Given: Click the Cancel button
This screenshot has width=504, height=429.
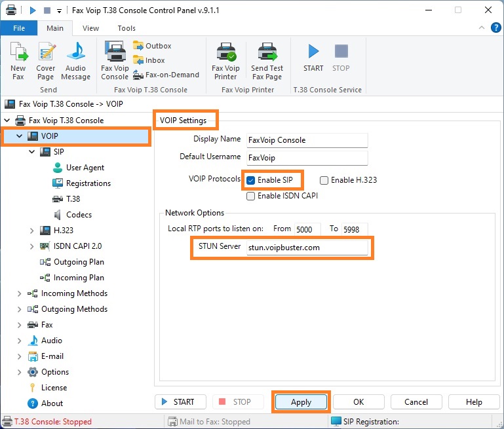Looking at the screenshot, I should click(416, 402).
